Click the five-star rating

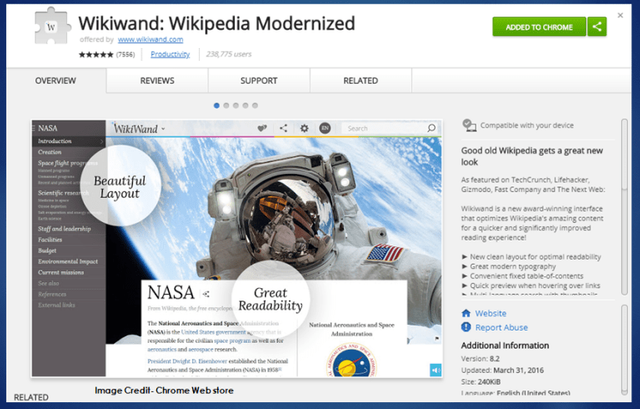coord(96,54)
